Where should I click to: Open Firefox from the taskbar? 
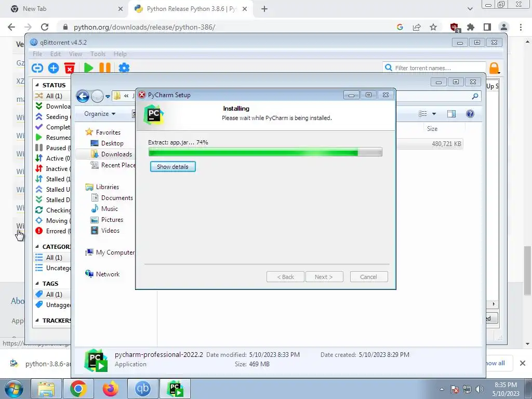pyautogui.click(x=111, y=389)
